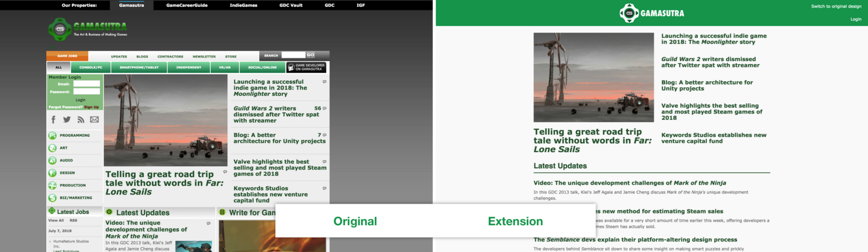
Task: Click comment bubble beside Mark of the Ninja video
Action: 208,223
